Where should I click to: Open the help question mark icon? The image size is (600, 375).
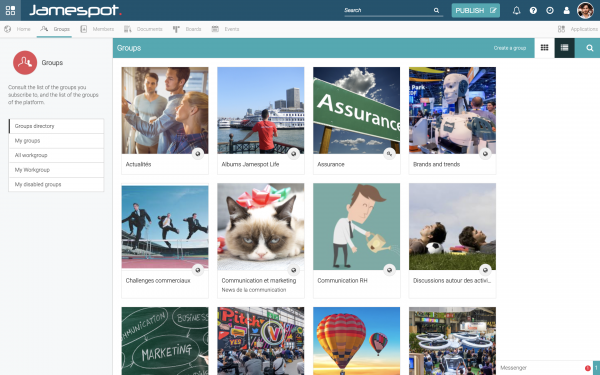tap(533, 10)
